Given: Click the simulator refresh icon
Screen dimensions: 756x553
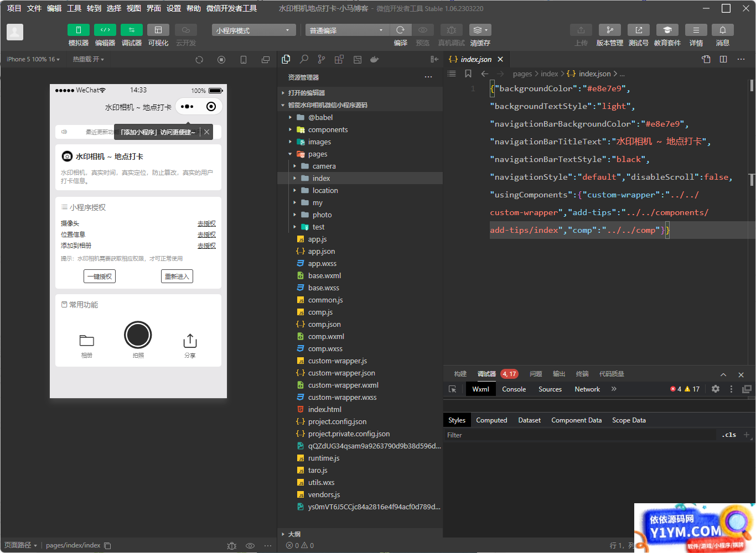Looking at the screenshot, I should pos(199,60).
